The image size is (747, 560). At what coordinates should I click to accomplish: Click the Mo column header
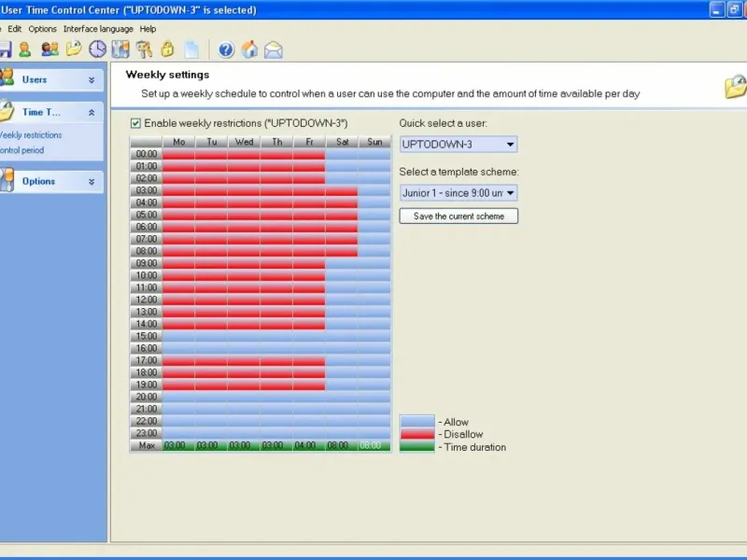178,142
